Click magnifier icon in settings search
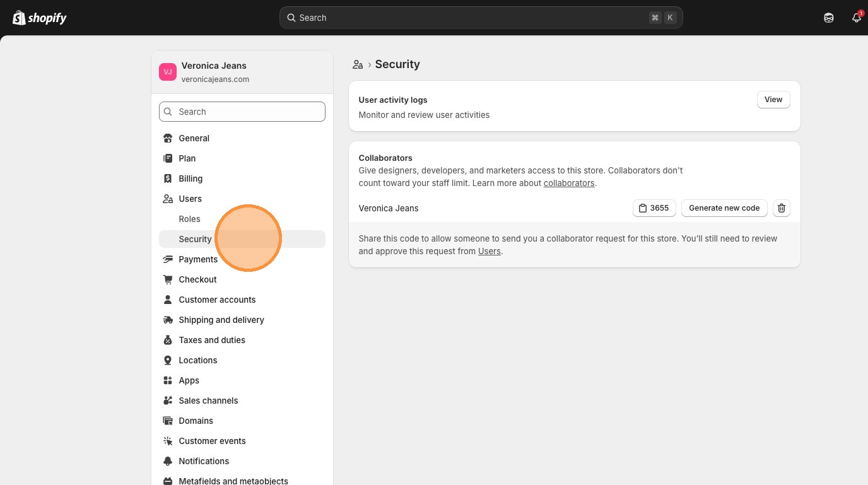The height and width of the screenshot is (485, 868). coord(168,112)
